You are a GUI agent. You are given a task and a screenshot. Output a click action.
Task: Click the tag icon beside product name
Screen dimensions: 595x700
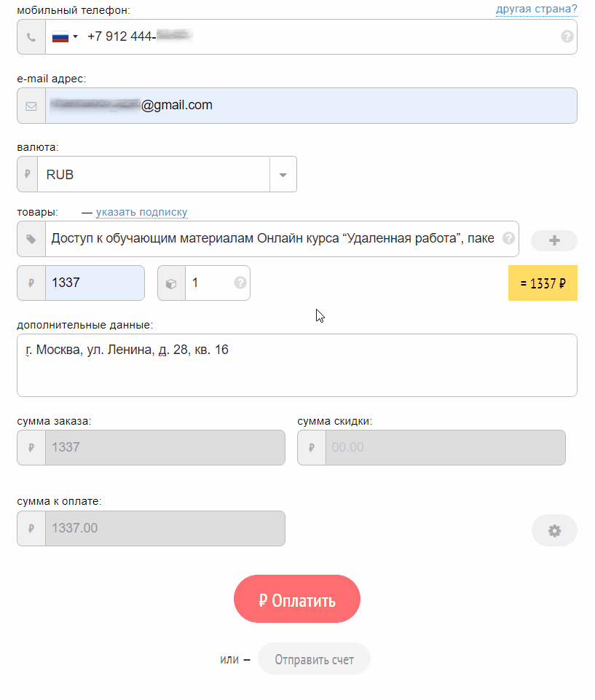(31, 239)
